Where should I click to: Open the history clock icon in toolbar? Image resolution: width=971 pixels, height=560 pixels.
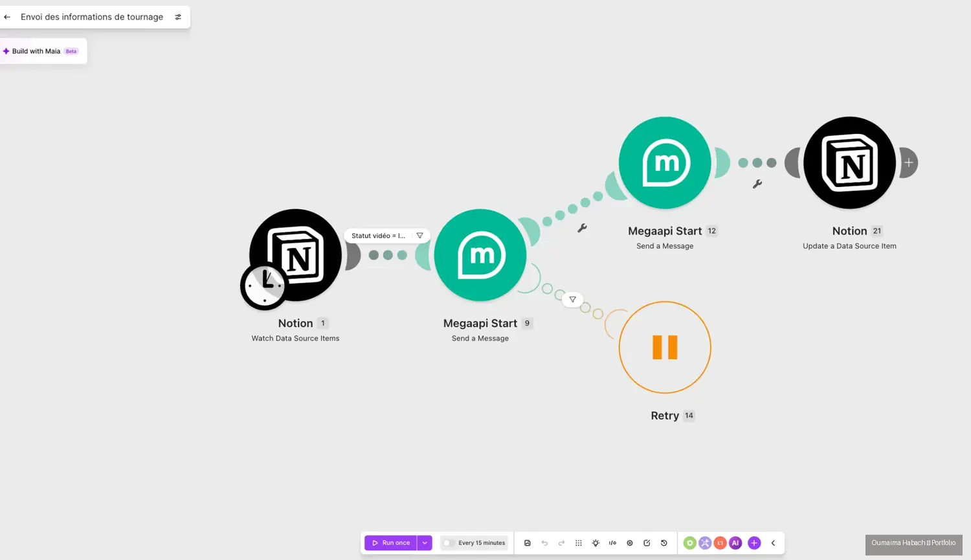(664, 543)
